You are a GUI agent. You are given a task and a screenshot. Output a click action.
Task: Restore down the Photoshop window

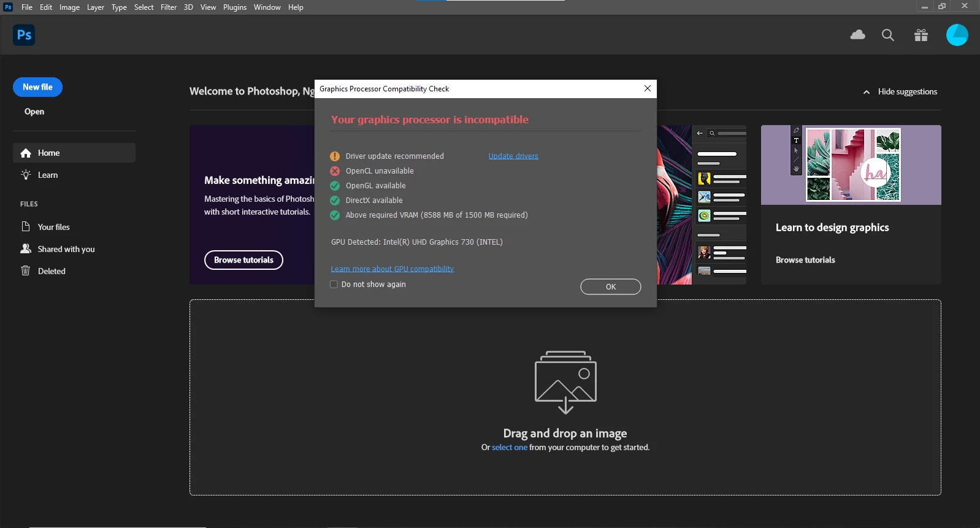[942, 7]
